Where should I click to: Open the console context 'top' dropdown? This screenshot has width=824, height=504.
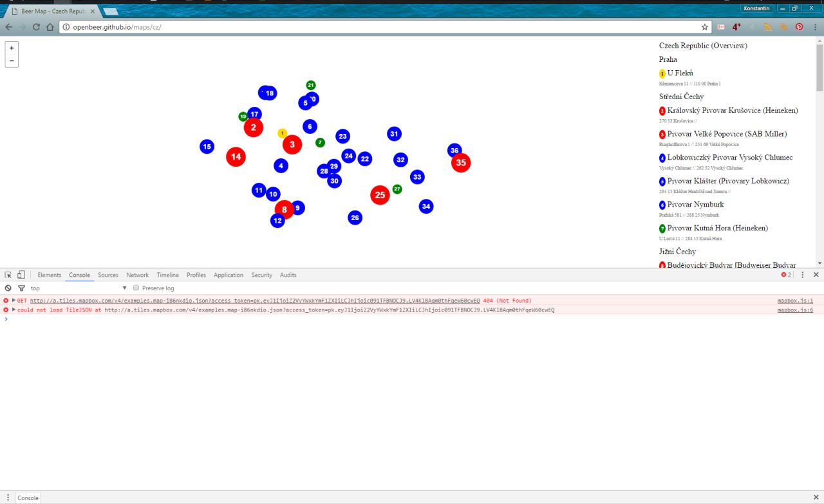tap(79, 288)
